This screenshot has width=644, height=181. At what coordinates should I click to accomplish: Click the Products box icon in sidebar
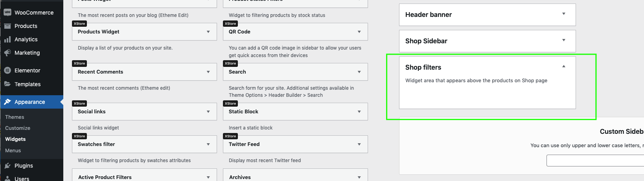(7, 26)
